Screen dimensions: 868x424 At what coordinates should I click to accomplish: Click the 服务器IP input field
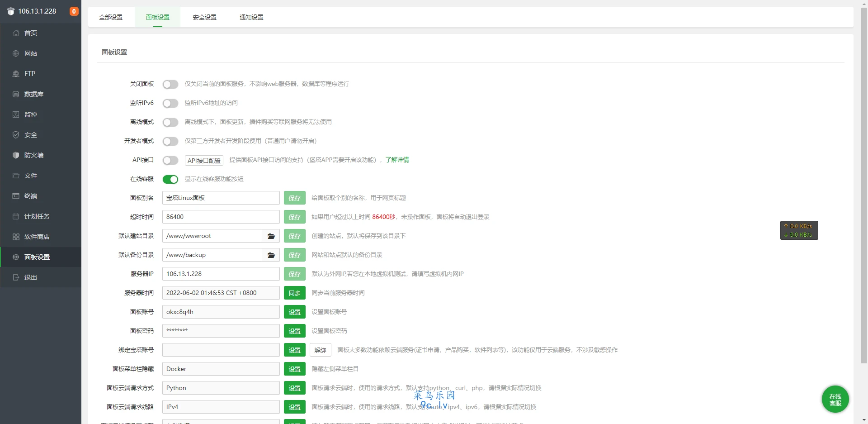click(x=221, y=274)
